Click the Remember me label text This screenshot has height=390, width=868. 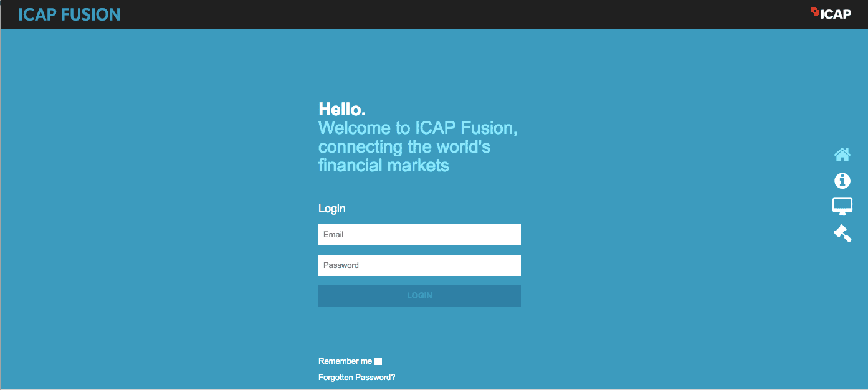[345, 361]
